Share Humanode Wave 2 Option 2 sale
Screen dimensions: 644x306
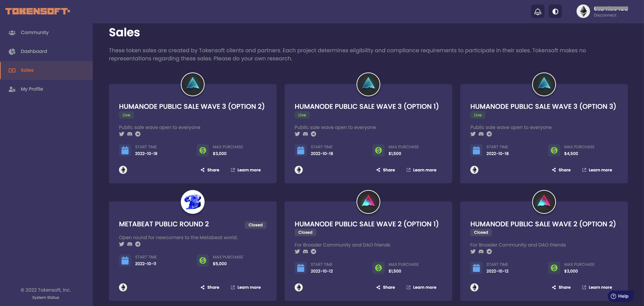[562, 287]
